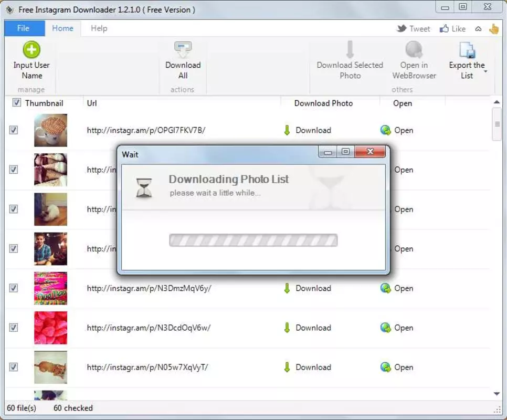Click the Export the List icon
Viewport: 507px width, 420px height.
click(467, 50)
